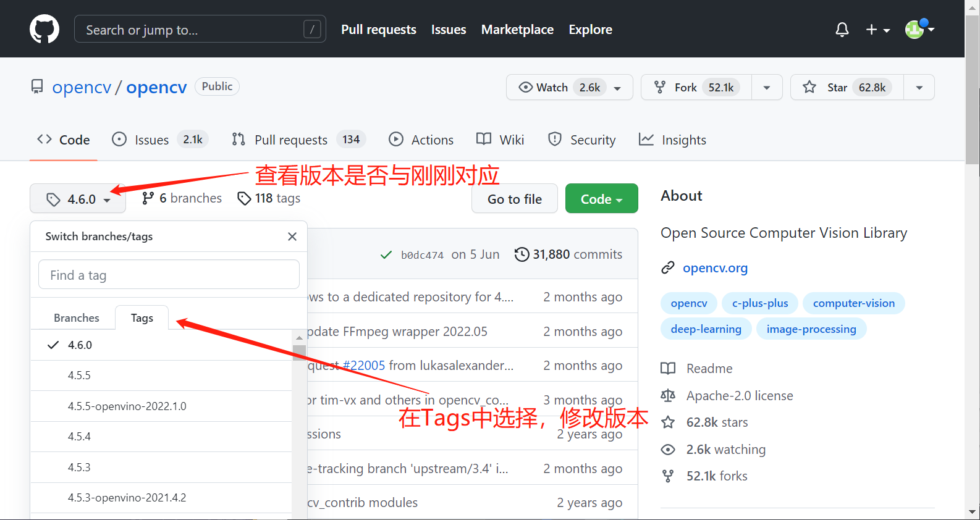Expand the Fork options dropdown arrow
This screenshot has height=520, width=980.
coord(767,88)
